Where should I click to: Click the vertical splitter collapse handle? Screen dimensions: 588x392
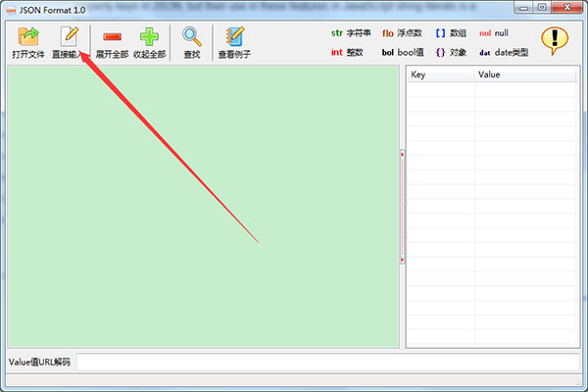point(403,207)
